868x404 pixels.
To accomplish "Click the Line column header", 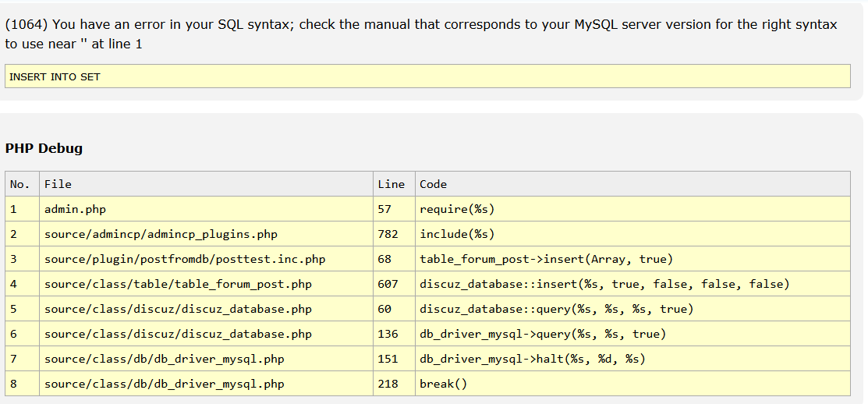I will point(391,184).
